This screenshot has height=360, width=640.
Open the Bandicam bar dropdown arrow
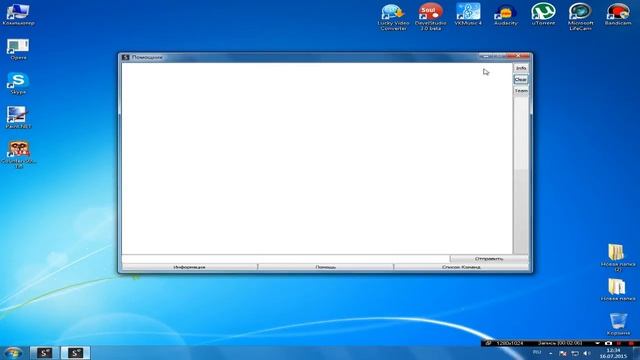pos(598,343)
